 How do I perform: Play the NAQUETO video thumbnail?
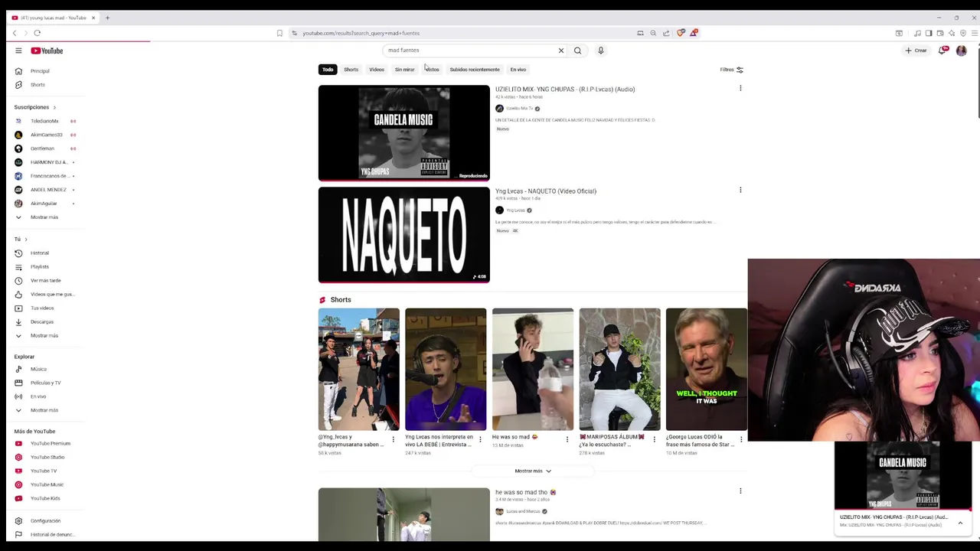pos(403,234)
